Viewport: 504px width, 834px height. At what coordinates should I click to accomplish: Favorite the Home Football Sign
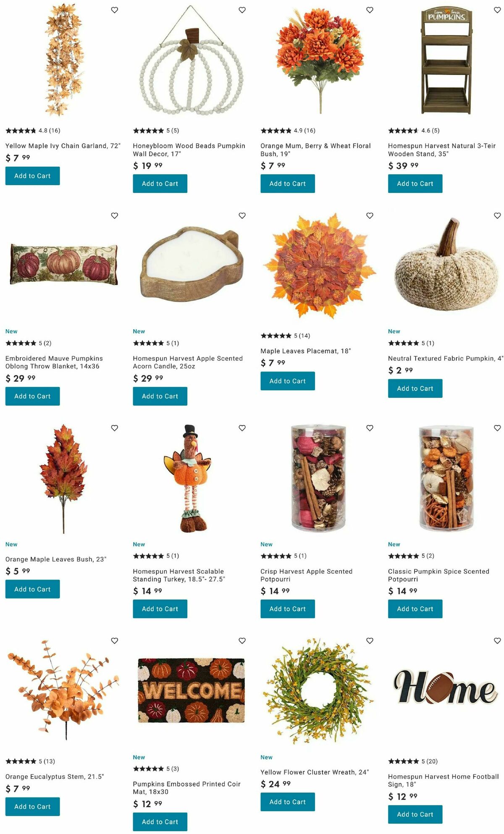coord(497,640)
